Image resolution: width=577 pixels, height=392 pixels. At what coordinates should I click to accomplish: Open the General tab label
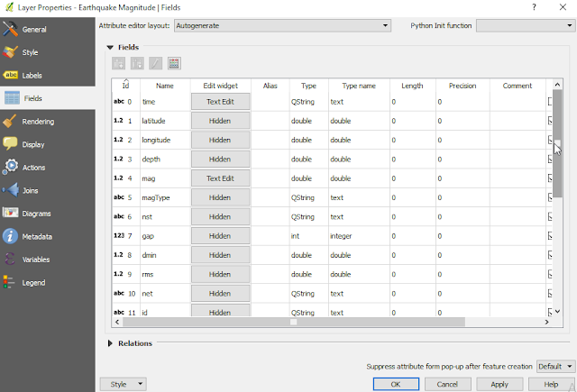(x=34, y=30)
